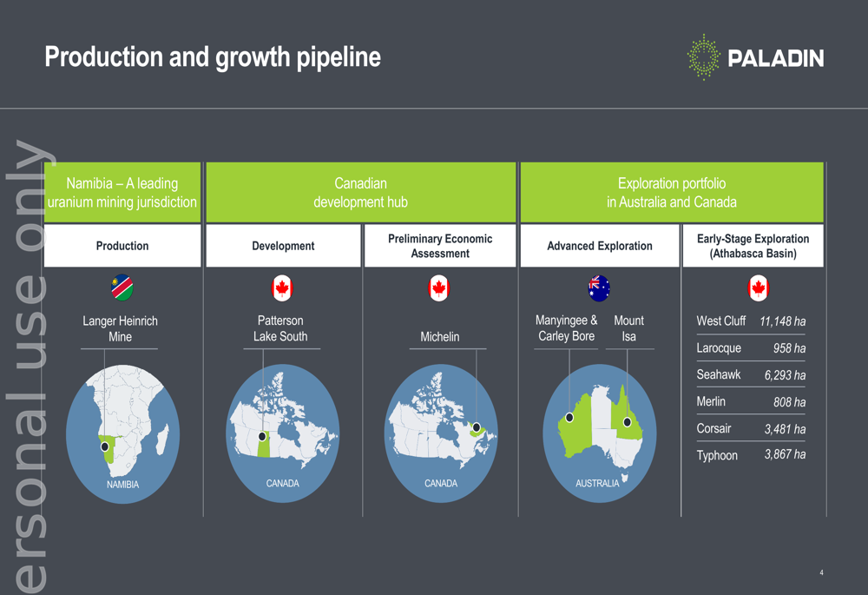Click the 'NAMIBIA' map caption
This screenshot has width=868, height=595.
tap(123, 484)
